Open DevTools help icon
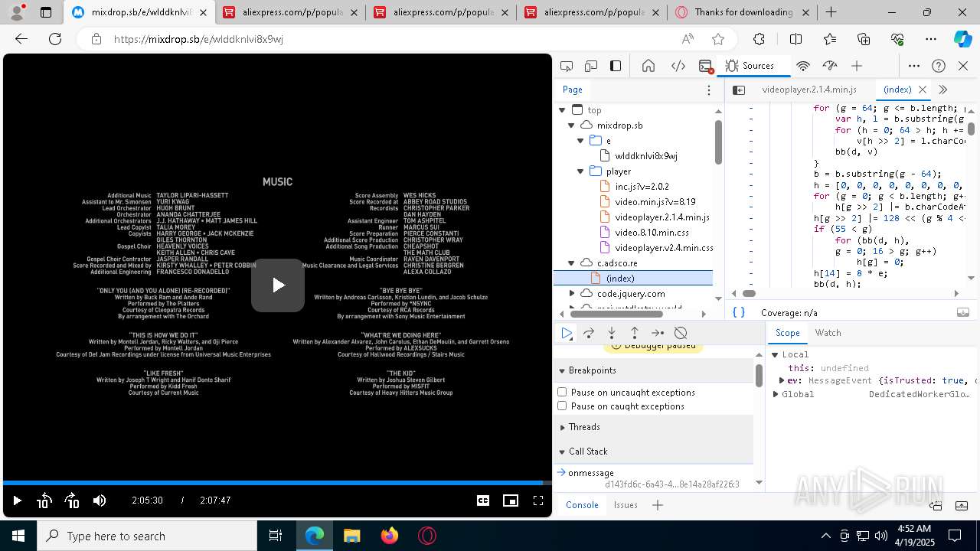This screenshot has height=551, width=980. pos(939,66)
